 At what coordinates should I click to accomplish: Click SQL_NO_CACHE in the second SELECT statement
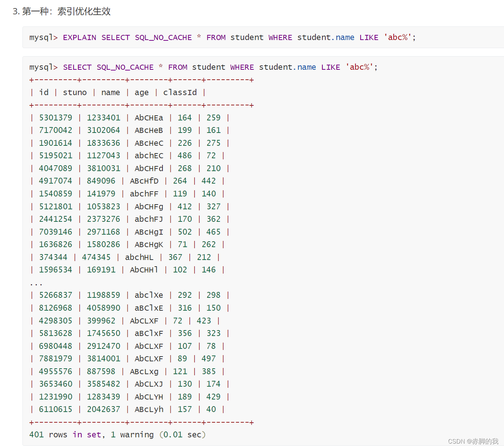(125, 67)
